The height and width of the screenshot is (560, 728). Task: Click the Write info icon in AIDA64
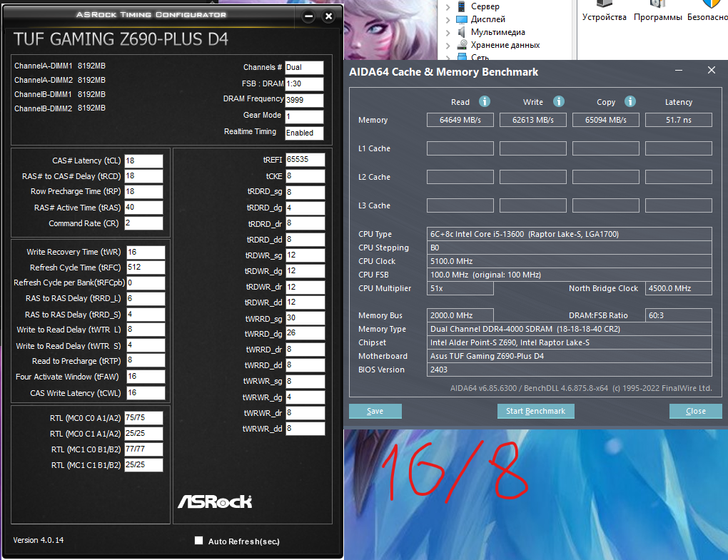pyautogui.click(x=559, y=101)
